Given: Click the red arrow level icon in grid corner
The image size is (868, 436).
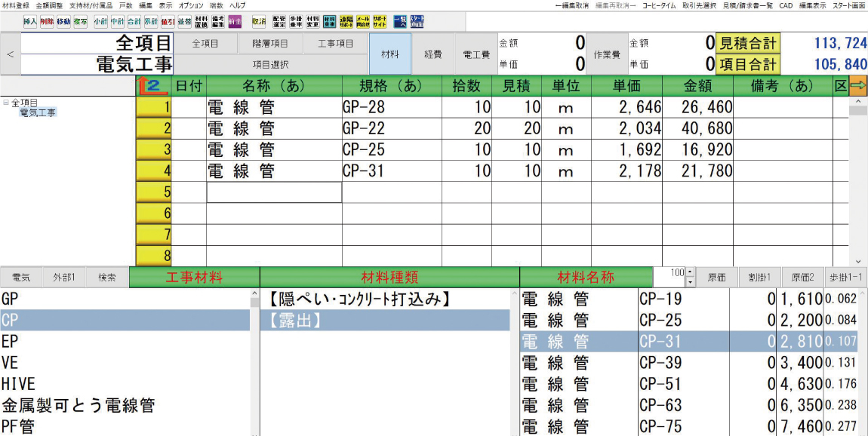Looking at the screenshot, I should pyautogui.click(x=152, y=86).
